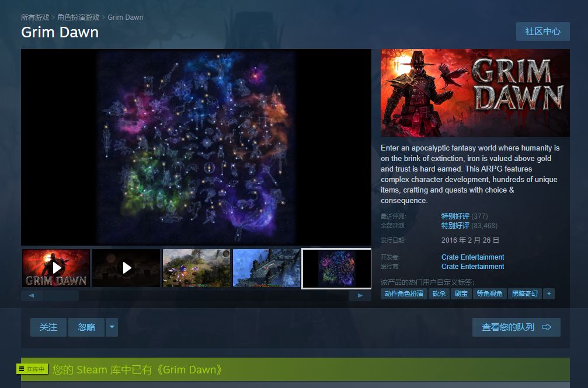Expand the dropdown arrow next to 忽略
588x388 pixels.
pos(112,327)
